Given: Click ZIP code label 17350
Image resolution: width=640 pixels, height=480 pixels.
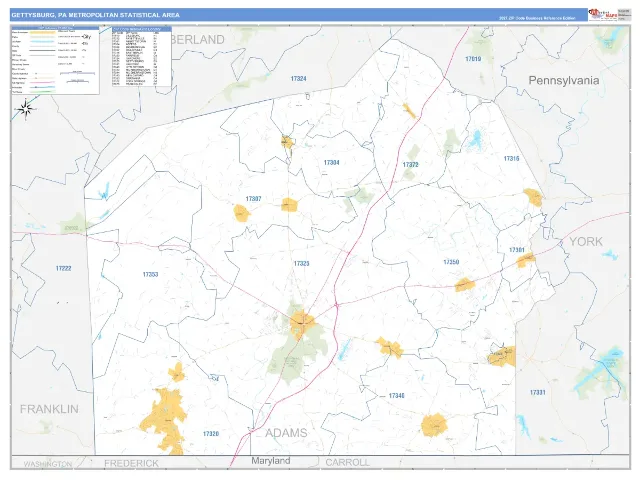Looking at the screenshot, I should coord(451,262).
